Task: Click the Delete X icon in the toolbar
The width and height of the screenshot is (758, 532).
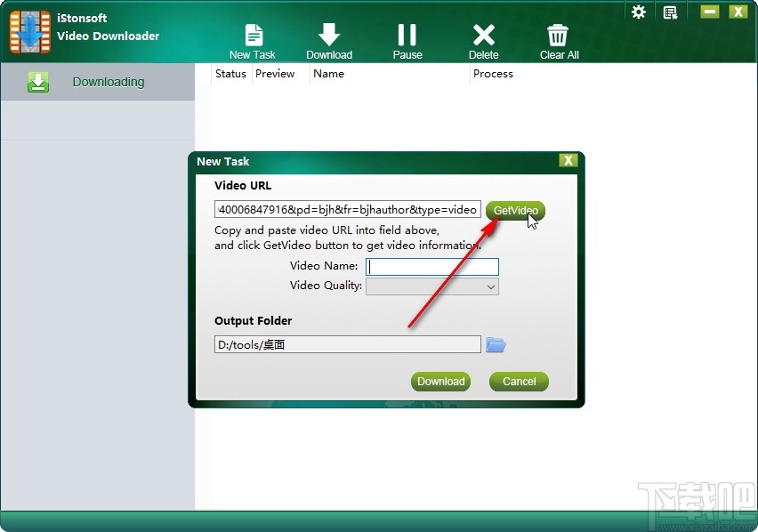Action: click(483, 35)
